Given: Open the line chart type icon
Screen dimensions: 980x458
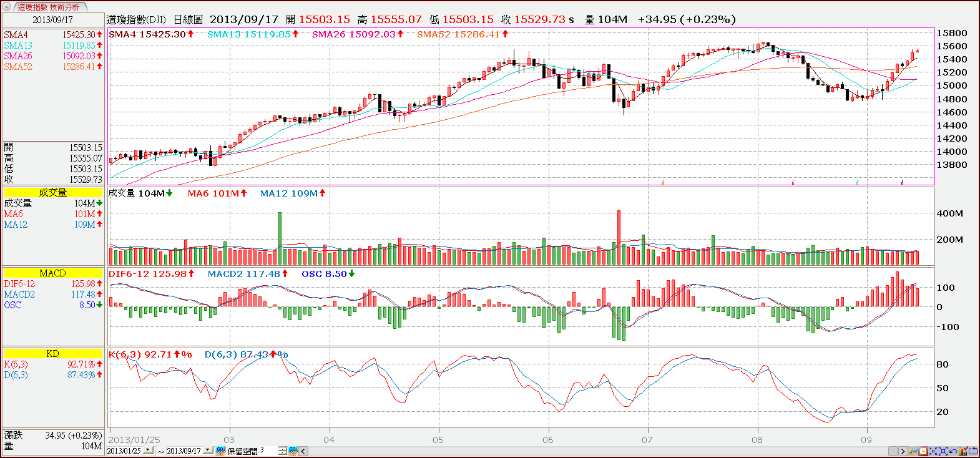Looking at the screenshot, I should (913, 451).
